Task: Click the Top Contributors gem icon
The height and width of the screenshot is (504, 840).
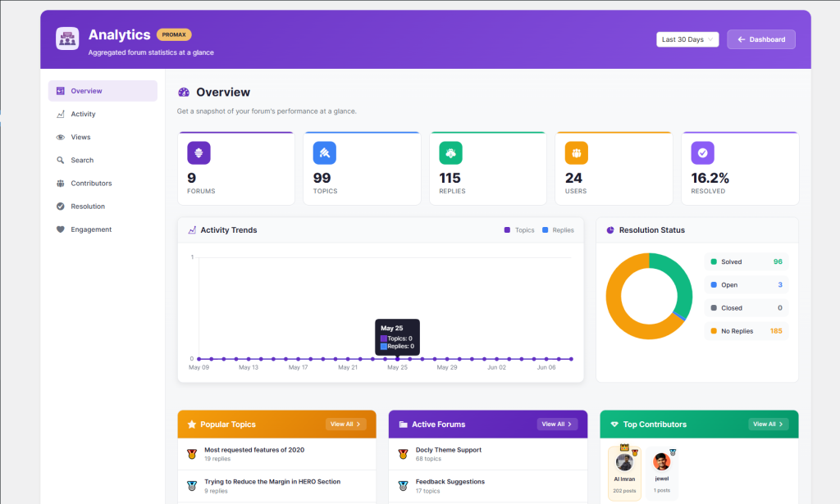Action: point(614,425)
